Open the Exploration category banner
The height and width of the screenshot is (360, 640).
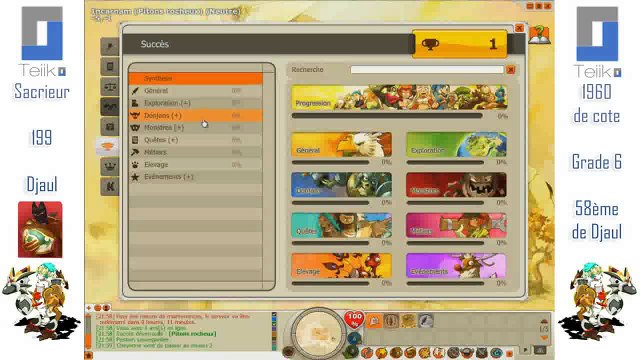pyautogui.click(x=456, y=144)
